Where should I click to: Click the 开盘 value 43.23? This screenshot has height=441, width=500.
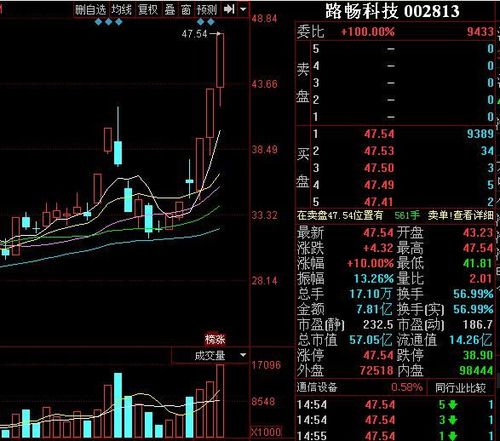coord(478,233)
